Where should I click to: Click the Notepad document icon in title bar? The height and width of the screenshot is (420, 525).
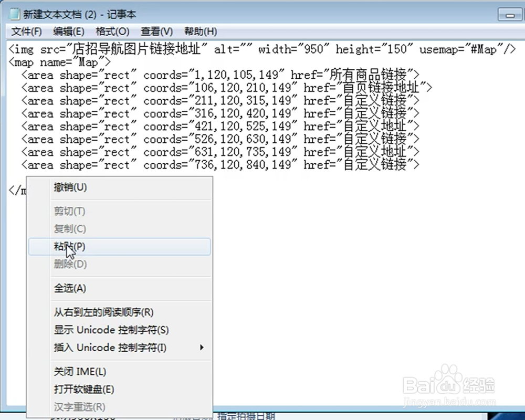14,14
